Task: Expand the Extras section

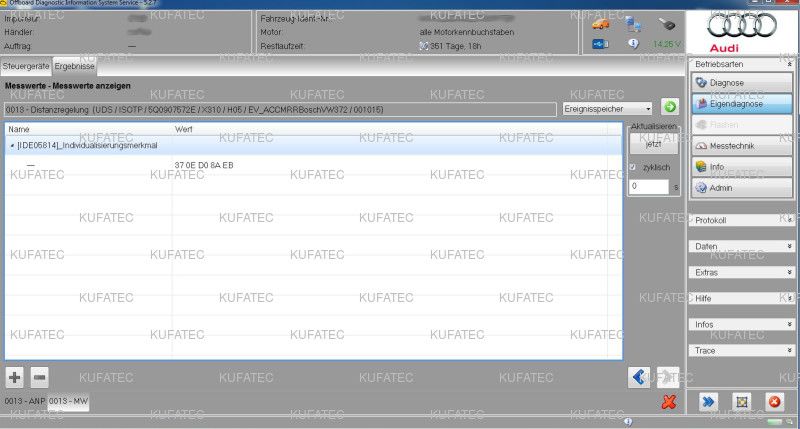Action: (x=741, y=272)
